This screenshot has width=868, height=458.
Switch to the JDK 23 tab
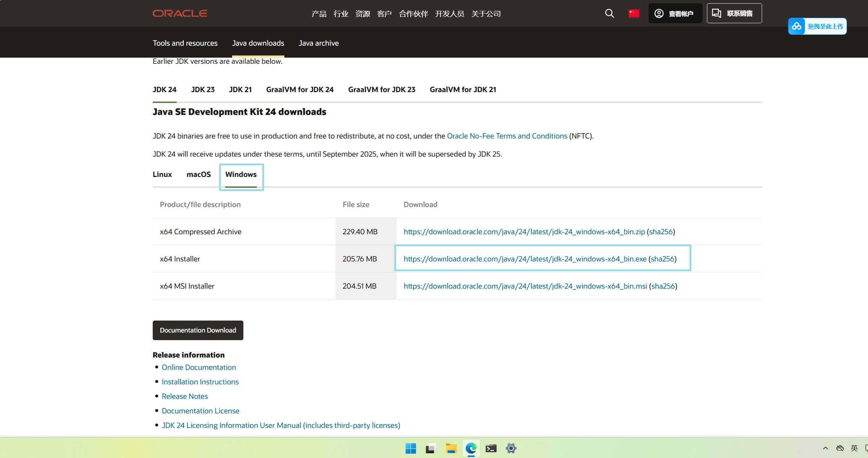pyautogui.click(x=203, y=89)
